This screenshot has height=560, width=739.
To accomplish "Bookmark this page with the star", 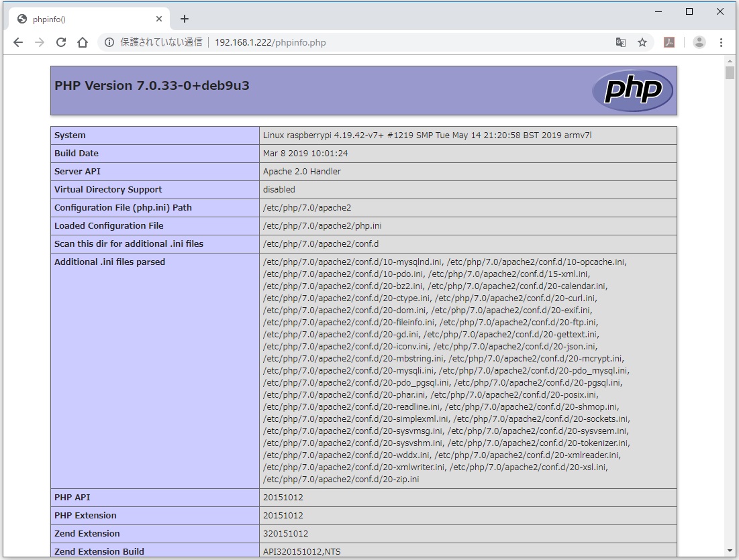I will 642,42.
